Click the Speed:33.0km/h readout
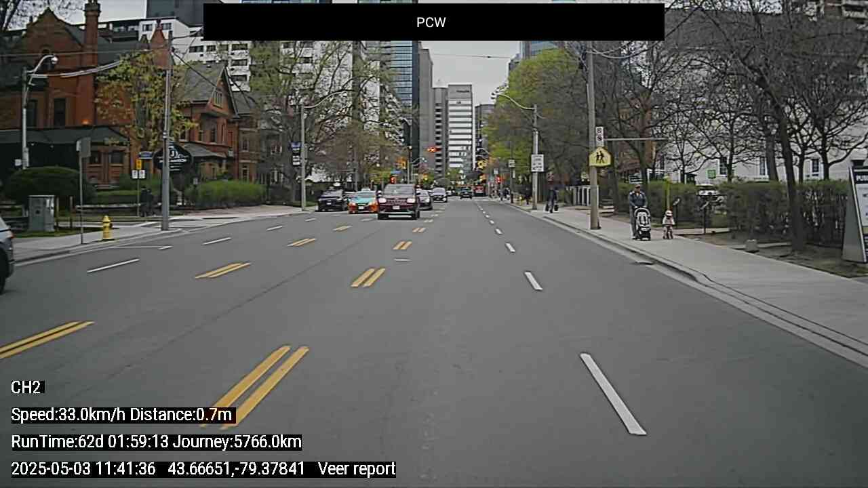Screen dimensions: 868x488 tap(68, 415)
